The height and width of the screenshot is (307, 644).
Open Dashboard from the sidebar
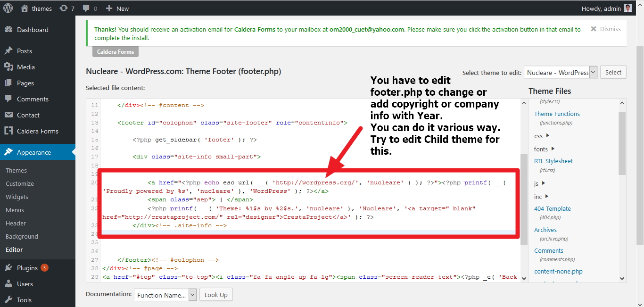pos(33,30)
